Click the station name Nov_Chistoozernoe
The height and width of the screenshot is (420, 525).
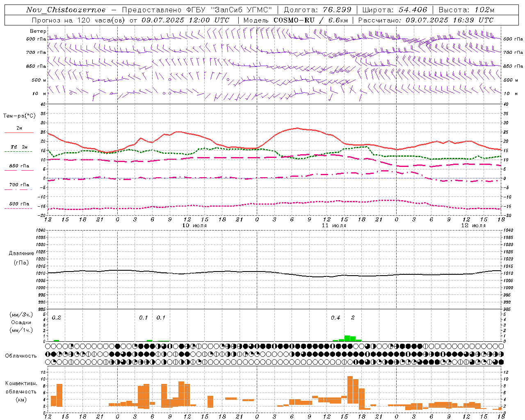(x=66, y=10)
